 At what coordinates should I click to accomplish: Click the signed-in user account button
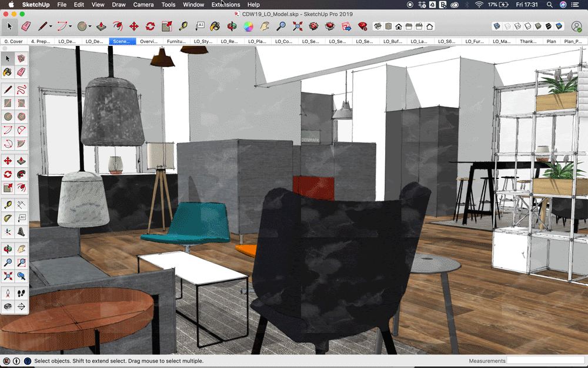tap(577, 26)
